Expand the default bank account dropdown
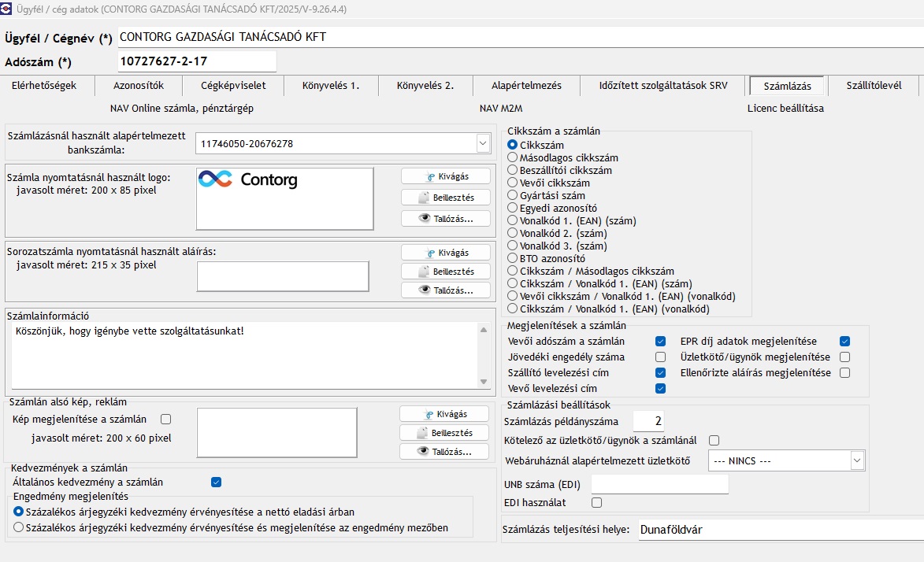The image size is (924, 562). click(x=483, y=143)
